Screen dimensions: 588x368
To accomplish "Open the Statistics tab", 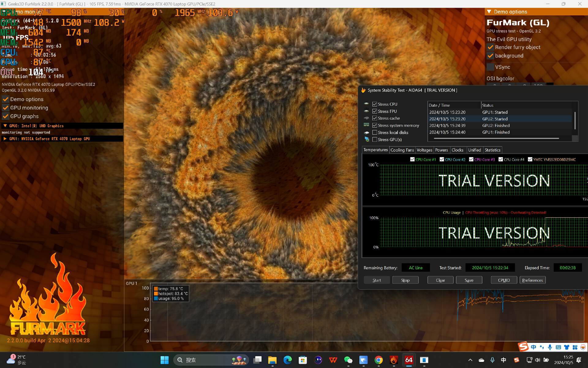I will pyautogui.click(x=492, y=150).
